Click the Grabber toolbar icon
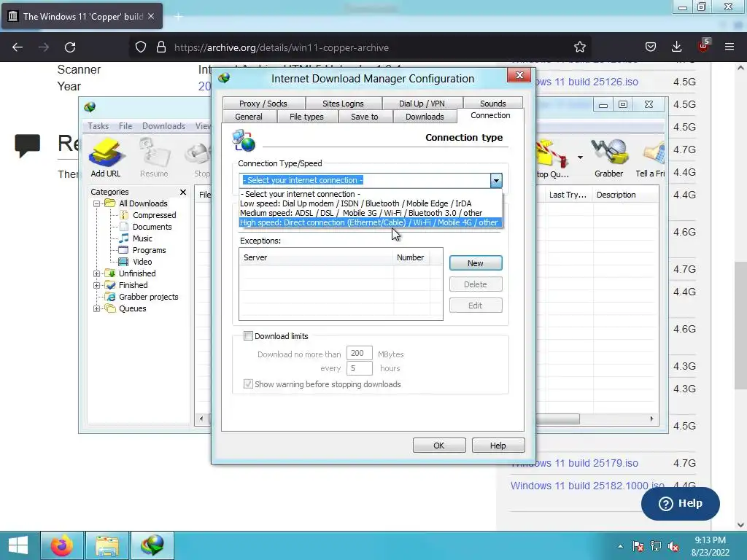The image size is (747, 560). 609,157
